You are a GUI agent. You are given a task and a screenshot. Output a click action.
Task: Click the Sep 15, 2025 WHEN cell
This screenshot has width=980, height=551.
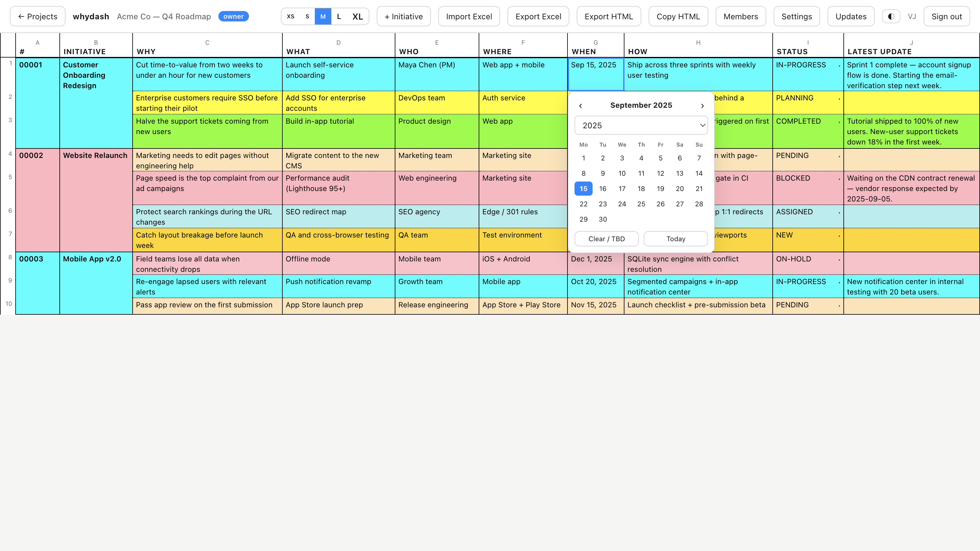[x=596, y=74]
